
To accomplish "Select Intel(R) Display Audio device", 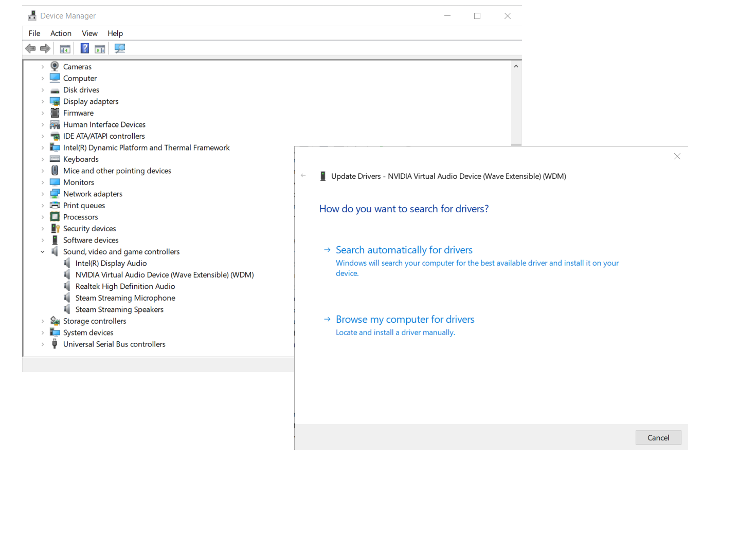I will click(111, 263).
